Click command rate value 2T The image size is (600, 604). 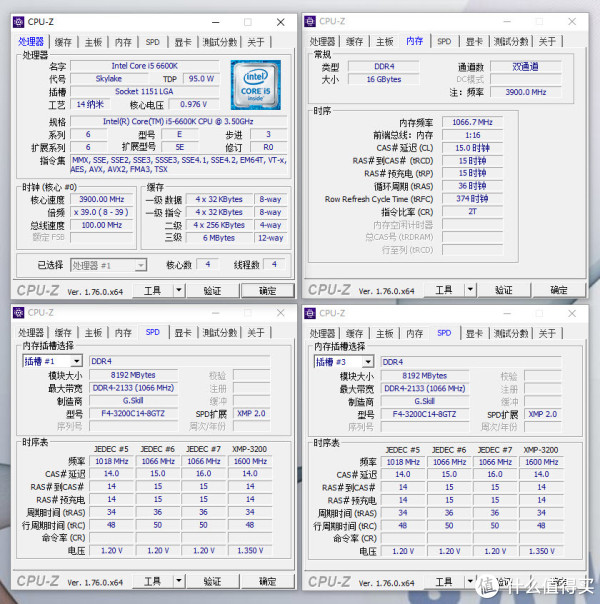473,211
